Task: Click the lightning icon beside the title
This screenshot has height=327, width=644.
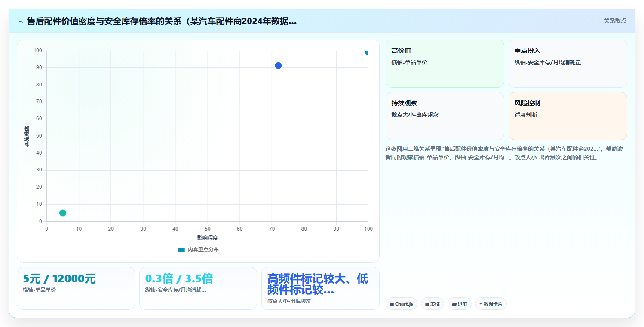Action: coord(21,21)
